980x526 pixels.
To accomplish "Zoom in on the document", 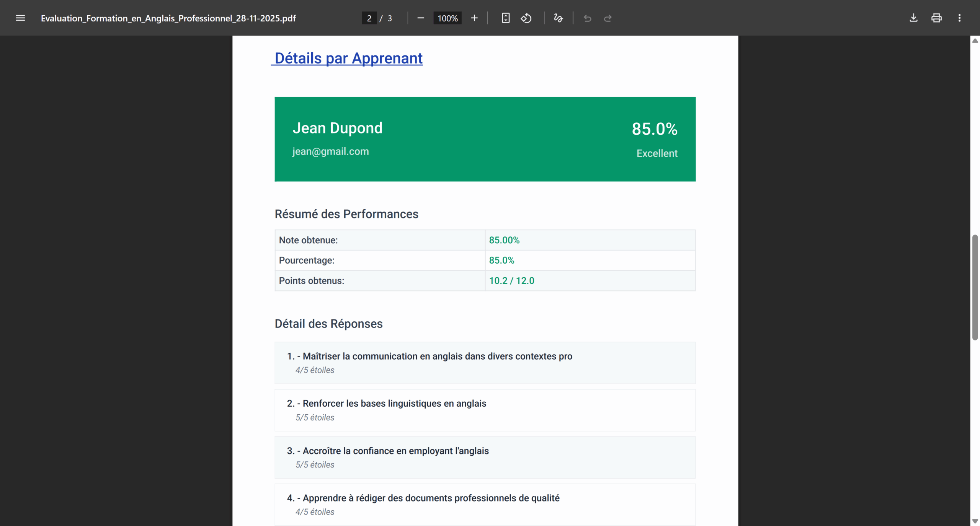I will [x=474, y=18].
